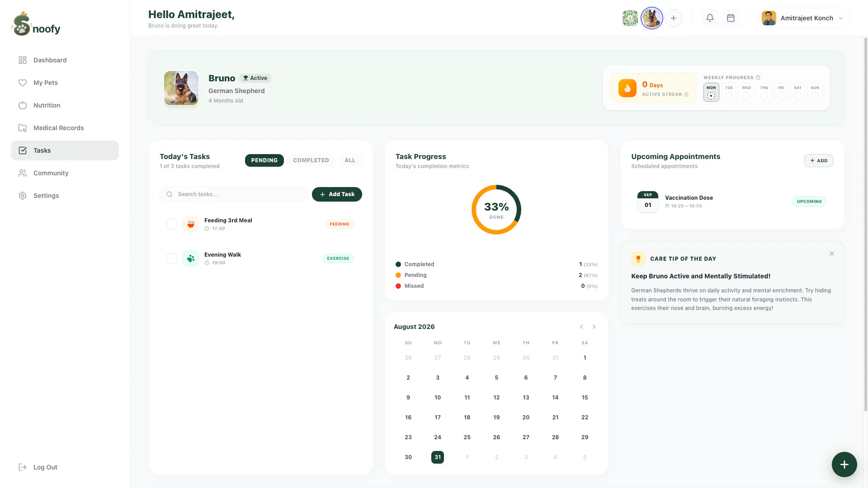
Task: Click the Snoofy logo
Action: pos(36,24)
